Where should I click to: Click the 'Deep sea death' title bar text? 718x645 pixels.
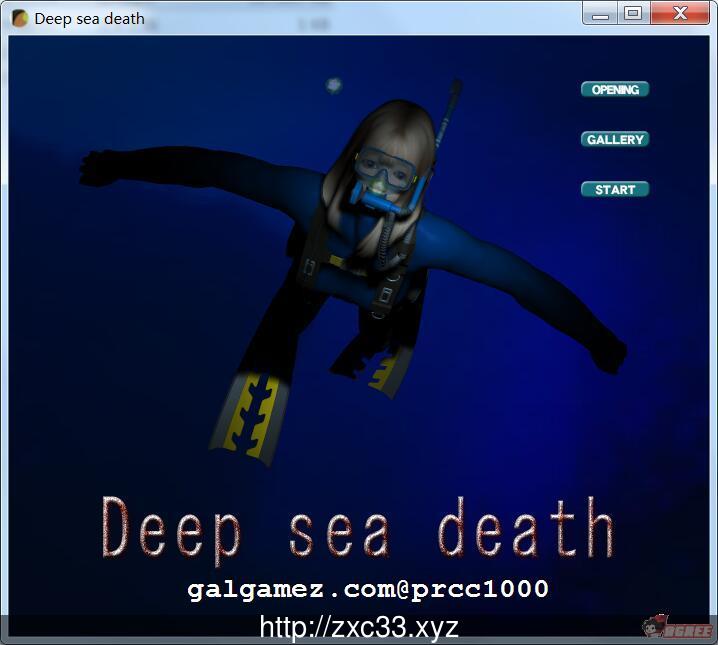pyautogui.click(x=89, y=19)
